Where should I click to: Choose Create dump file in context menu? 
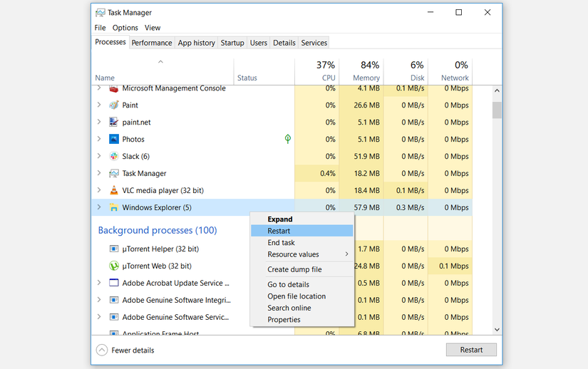[x=302, y=269]
